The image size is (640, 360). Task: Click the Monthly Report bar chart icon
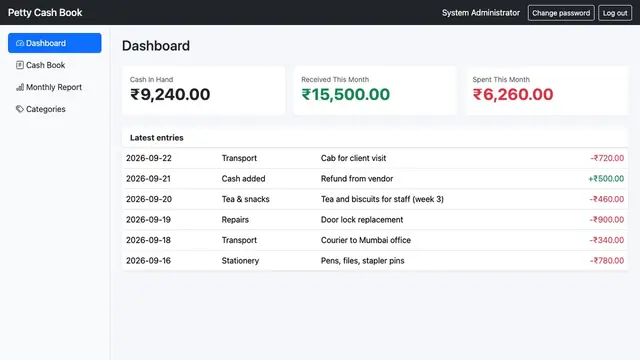[20, 87]
